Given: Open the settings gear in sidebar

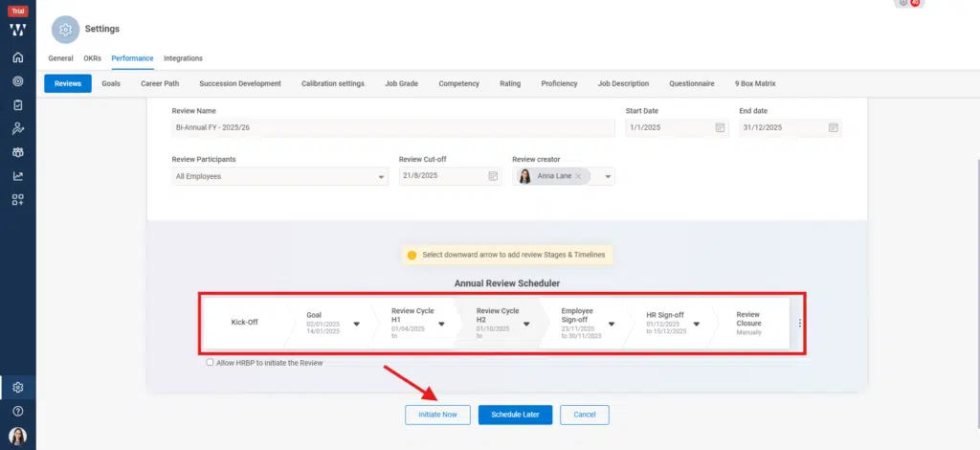Looking at the screenshot, I should [18, 388].
